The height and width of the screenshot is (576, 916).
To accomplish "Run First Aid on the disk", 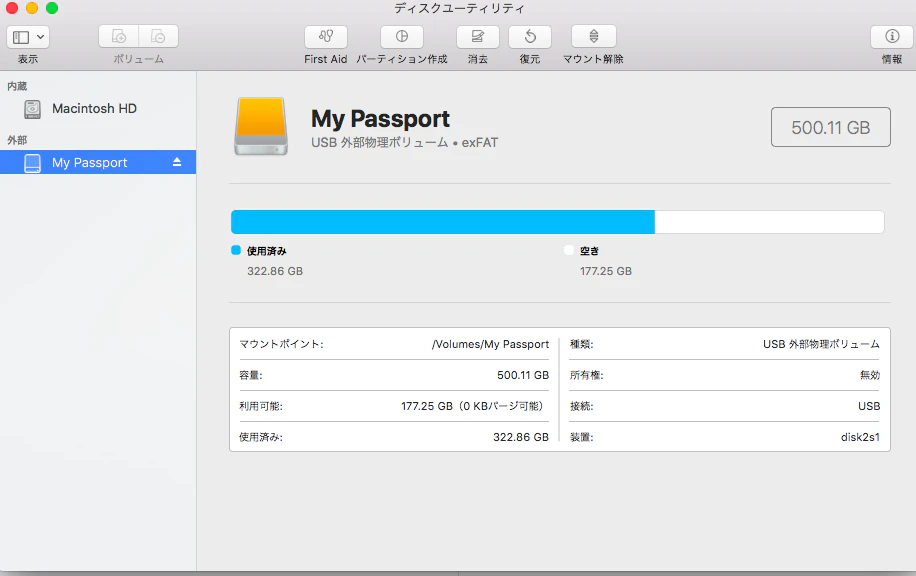I will tap(325, 37).
